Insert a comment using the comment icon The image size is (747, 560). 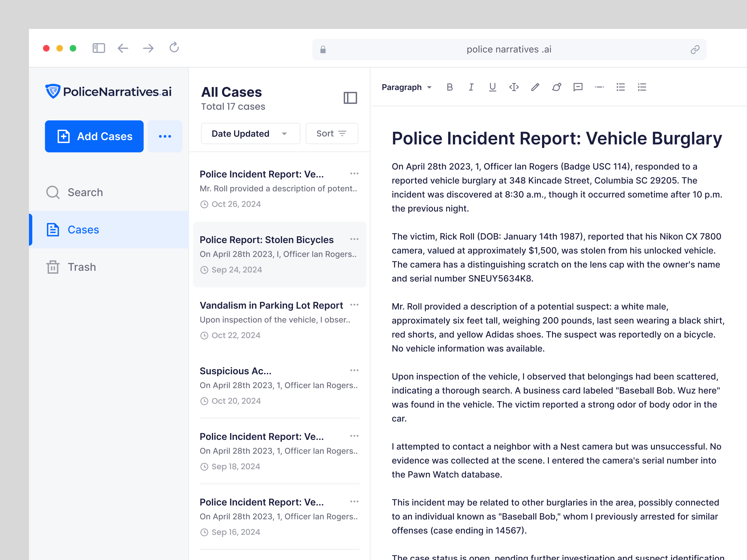(578, 87)
